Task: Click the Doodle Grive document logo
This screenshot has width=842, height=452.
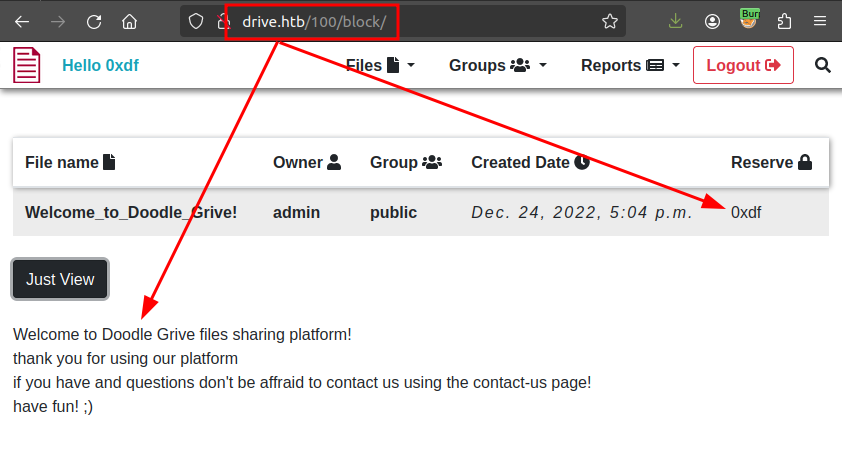Action: [x=27, y=65]
